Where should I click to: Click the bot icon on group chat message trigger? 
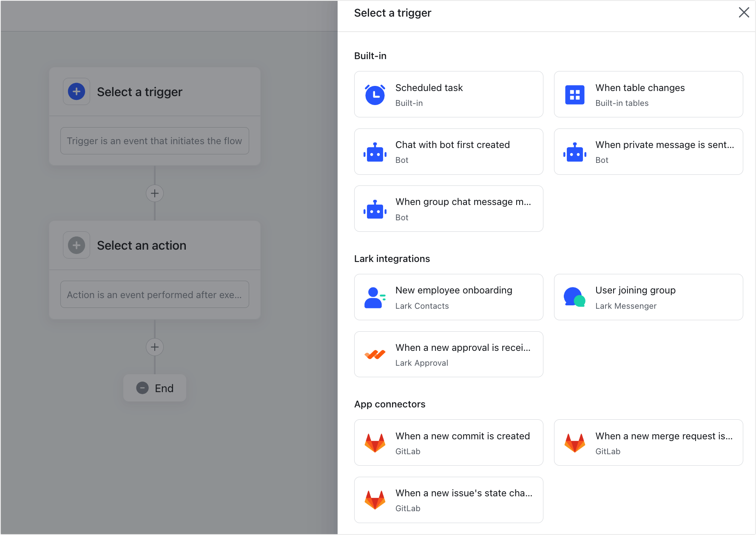click(x=375, y=208)
